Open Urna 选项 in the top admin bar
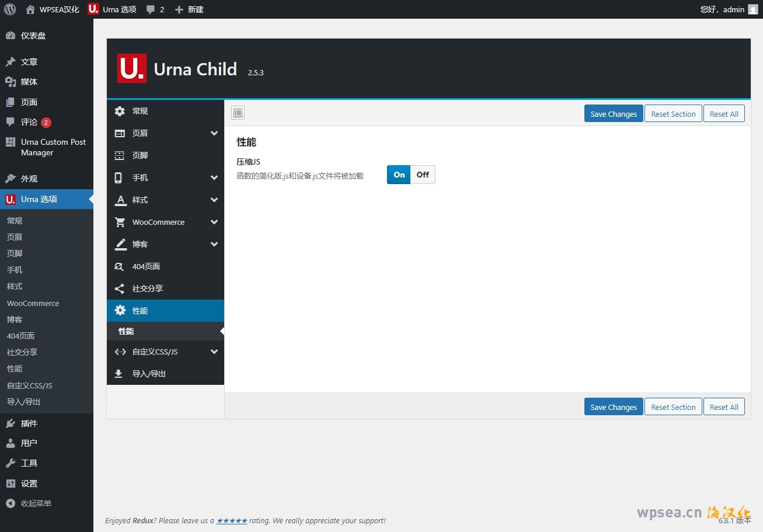 pos(112,9)
